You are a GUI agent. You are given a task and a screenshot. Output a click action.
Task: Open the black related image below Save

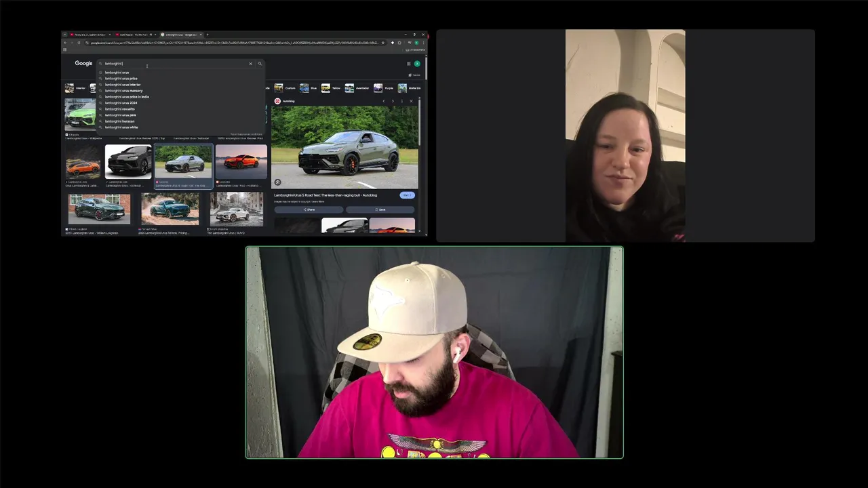(x=344, y=226)
